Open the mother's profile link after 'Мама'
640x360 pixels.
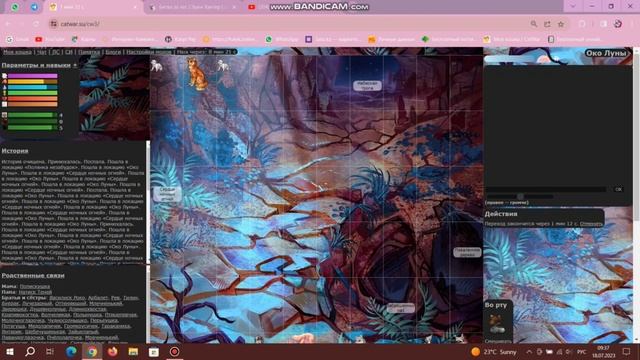35,287
